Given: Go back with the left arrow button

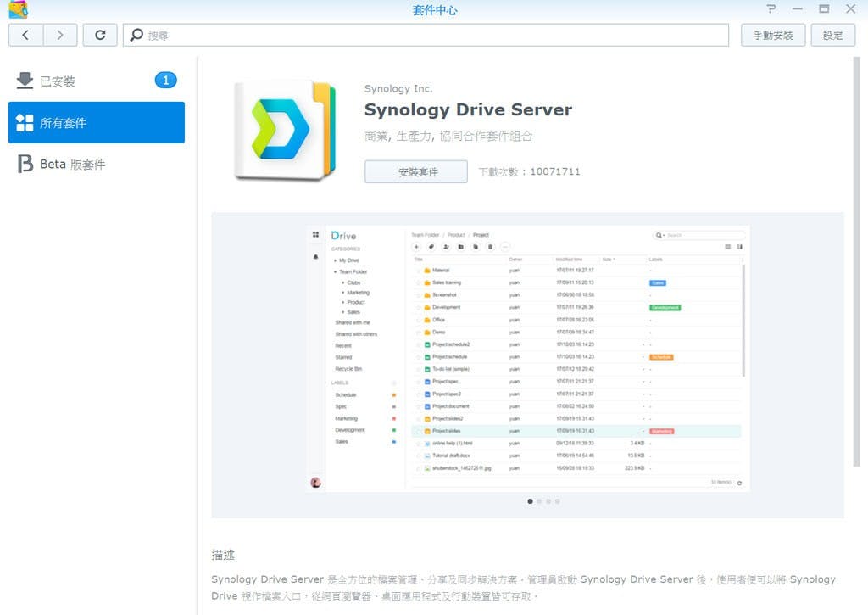Looking at the screenshot, I should click(25, 35).
